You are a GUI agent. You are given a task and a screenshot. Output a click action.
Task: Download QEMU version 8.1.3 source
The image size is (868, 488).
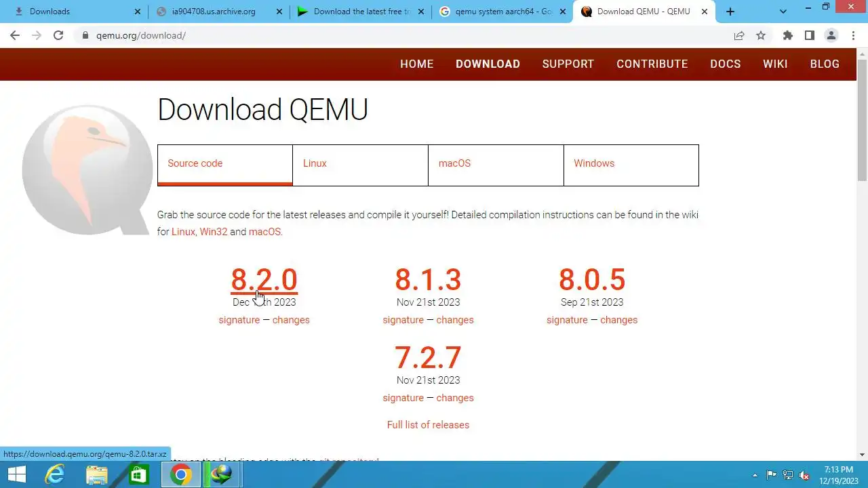click(428, 280)
